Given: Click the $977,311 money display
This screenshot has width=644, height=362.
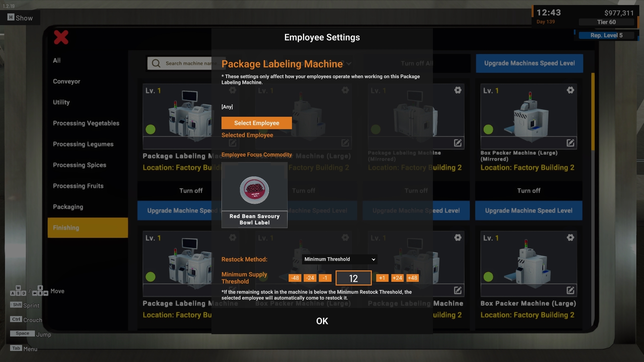Looking at the screenshot, I should [619, 13].
